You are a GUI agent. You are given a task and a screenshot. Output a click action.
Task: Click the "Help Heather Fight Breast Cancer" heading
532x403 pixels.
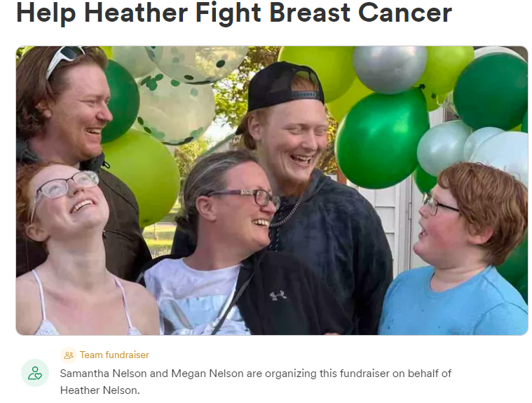(x=234, y=13)
